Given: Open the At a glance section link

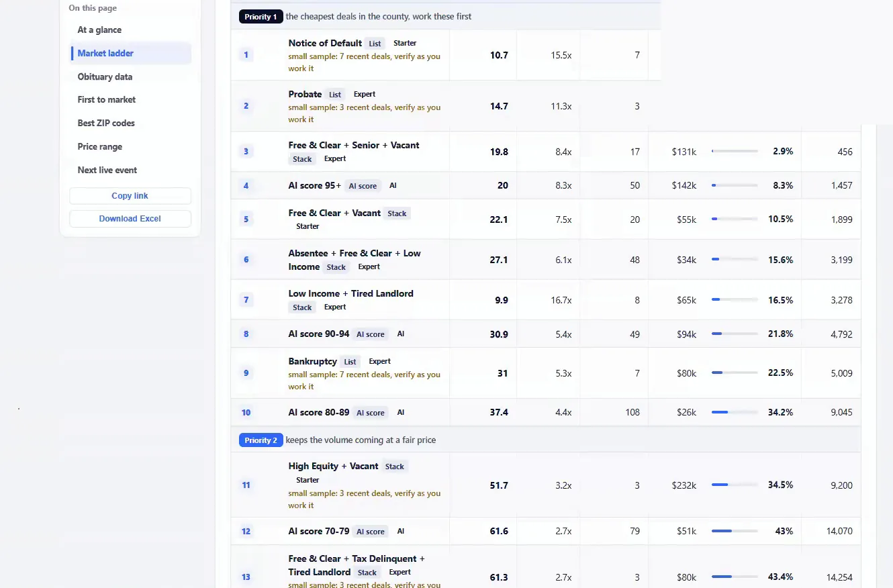Looking at the screenshot, I should [99, 30].
